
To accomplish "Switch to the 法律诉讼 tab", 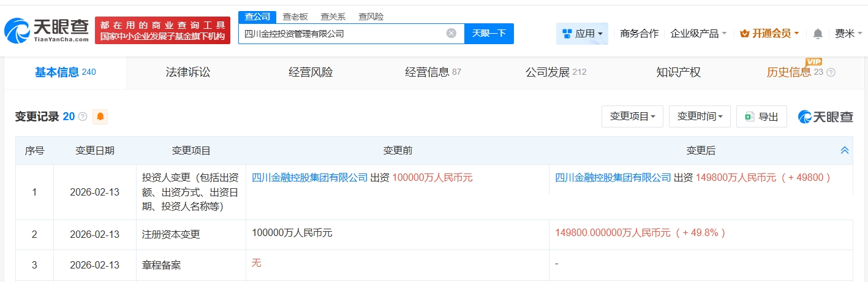I will pyautogui.click(x=188, y=72).
